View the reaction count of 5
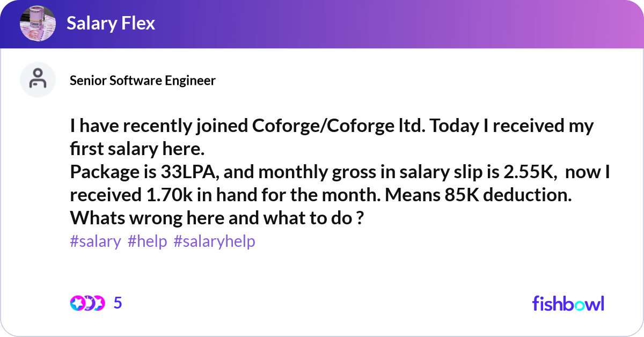644x337 pixels. pyautogui.click(x=118, y=303)
